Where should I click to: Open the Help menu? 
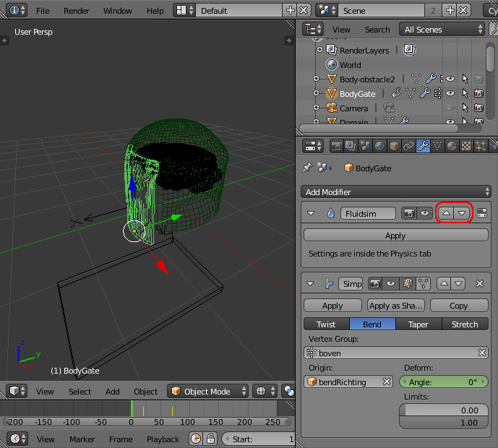(155, 11)
